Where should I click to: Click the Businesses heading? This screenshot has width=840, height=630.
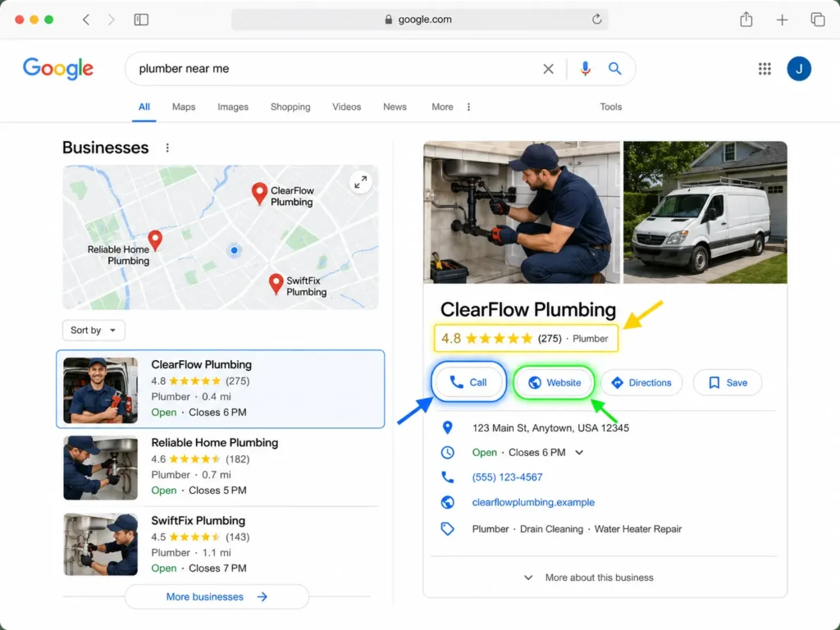[x=106, y=148]
